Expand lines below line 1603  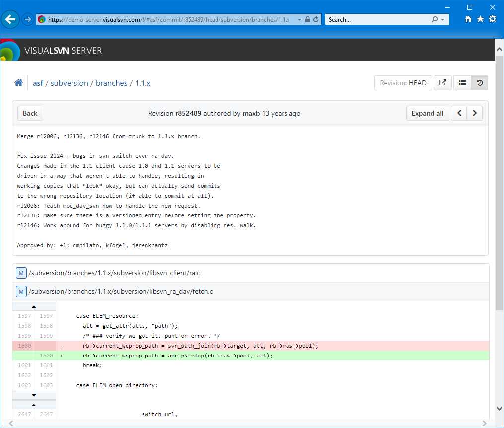[x=34, y=395]
